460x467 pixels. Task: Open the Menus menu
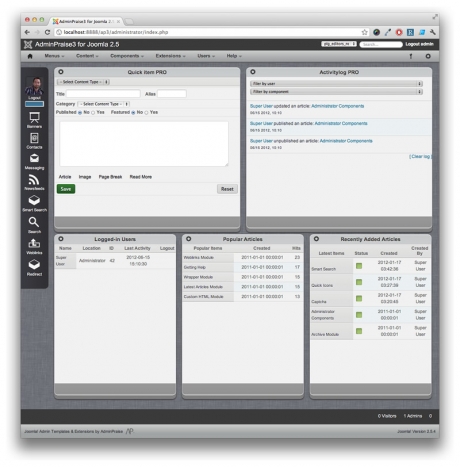[54, 56]
